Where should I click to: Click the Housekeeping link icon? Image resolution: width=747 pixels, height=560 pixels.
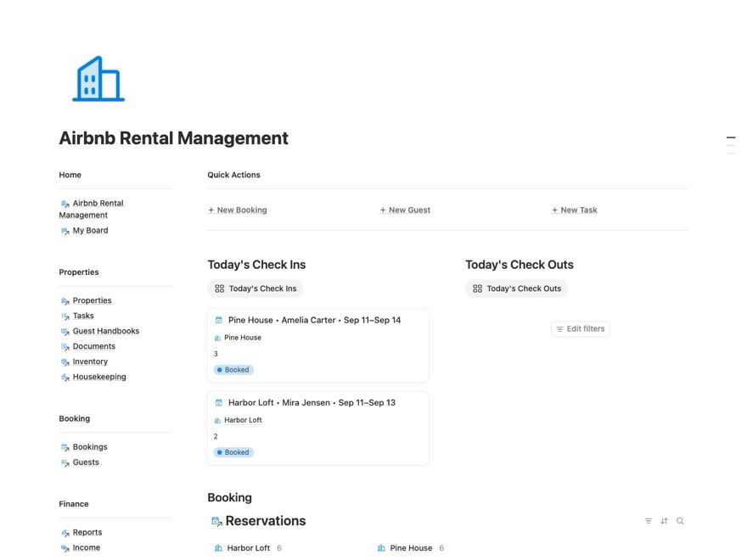click(x=65, y=377)
